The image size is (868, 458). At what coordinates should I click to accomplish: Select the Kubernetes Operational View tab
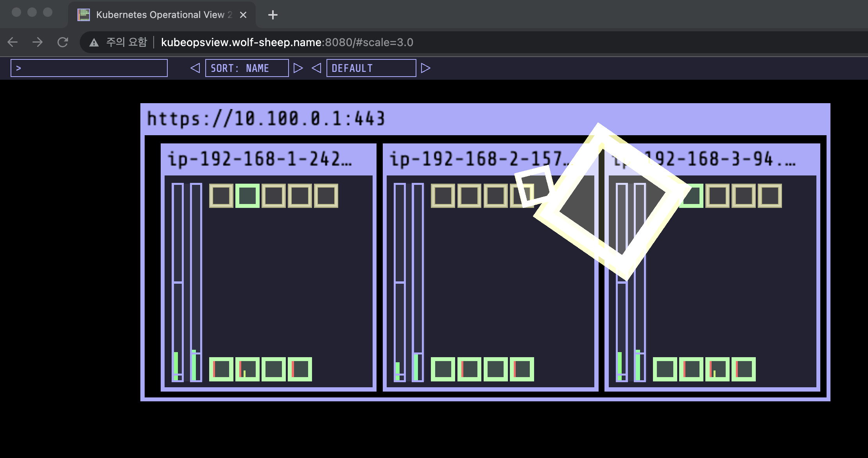point(160,15)
